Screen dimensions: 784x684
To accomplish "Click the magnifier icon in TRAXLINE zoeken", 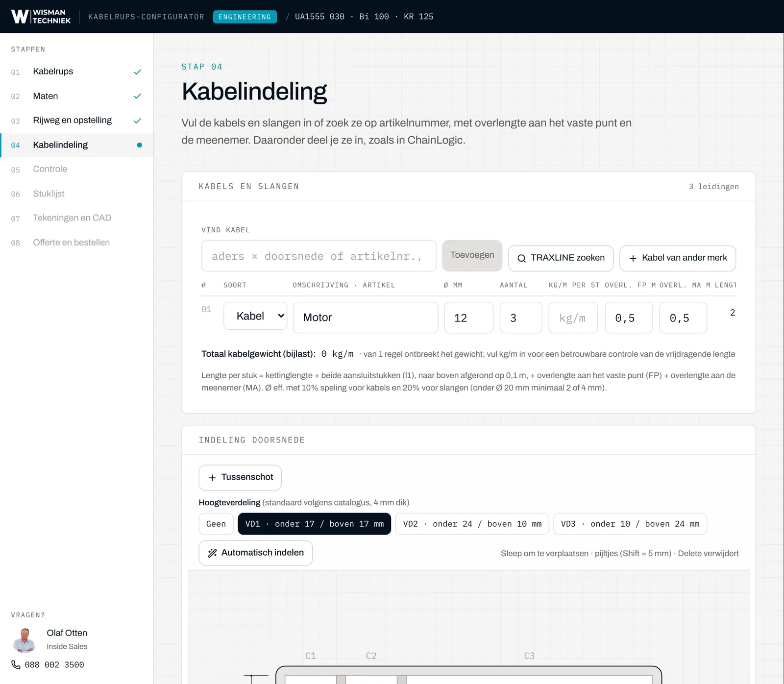I will [x=522, y=258].
